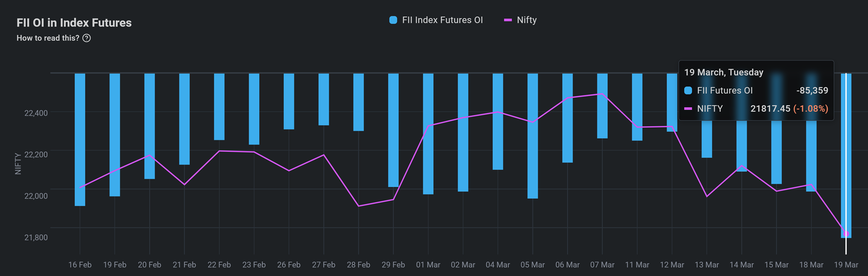Select the blue bar for 13 Mar
The image size is (868, 276).
(706, 141)
